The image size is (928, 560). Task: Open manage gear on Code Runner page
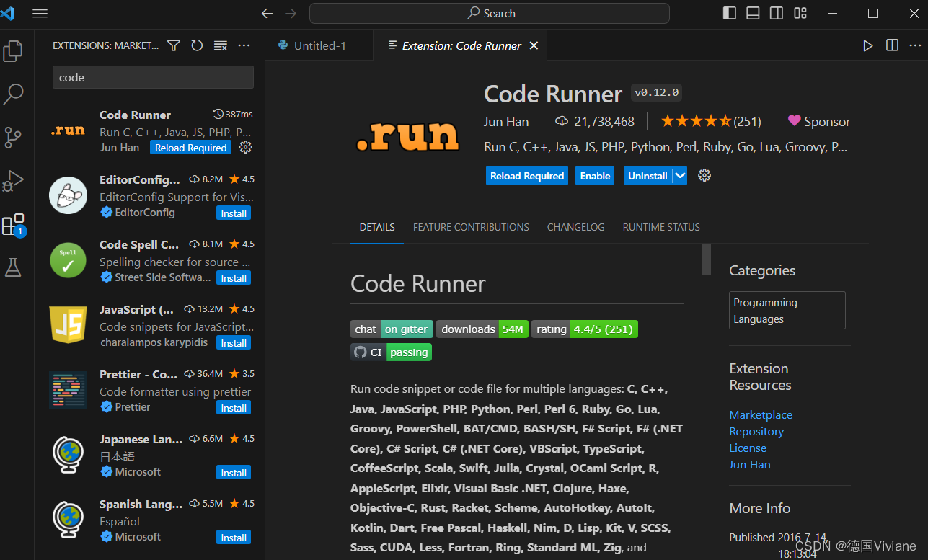(x=704, y=175)
